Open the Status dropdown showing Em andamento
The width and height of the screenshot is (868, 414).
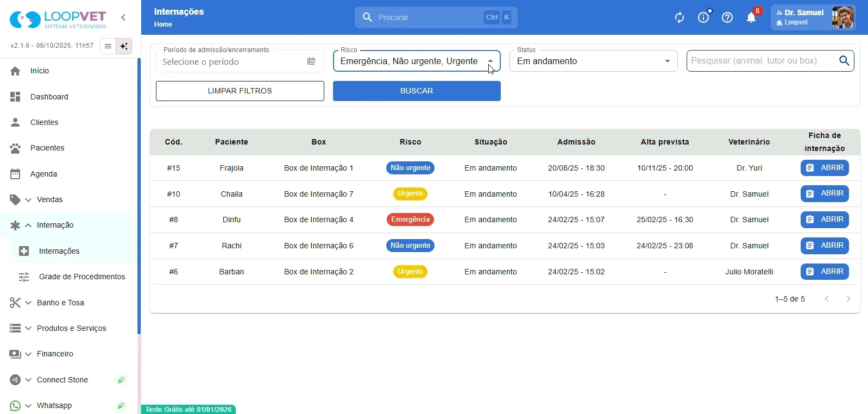coord(594,61)
